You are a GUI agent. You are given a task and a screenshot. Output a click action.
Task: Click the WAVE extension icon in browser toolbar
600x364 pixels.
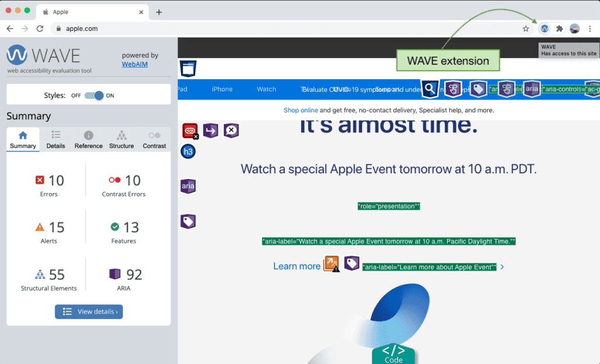point(544,29)
